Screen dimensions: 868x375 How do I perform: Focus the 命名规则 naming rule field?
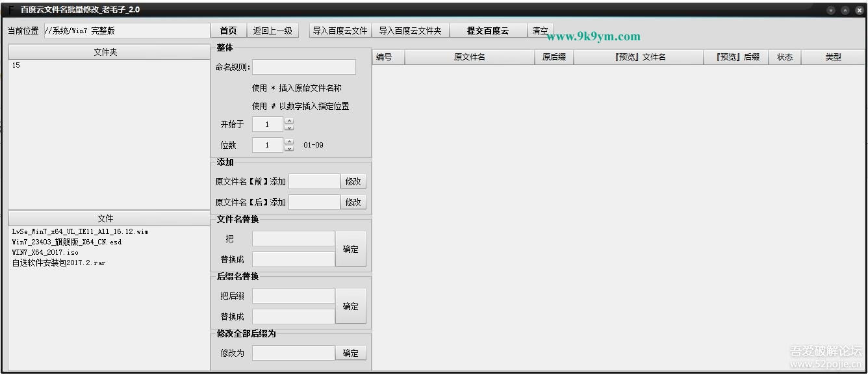[x=304, y=67]
